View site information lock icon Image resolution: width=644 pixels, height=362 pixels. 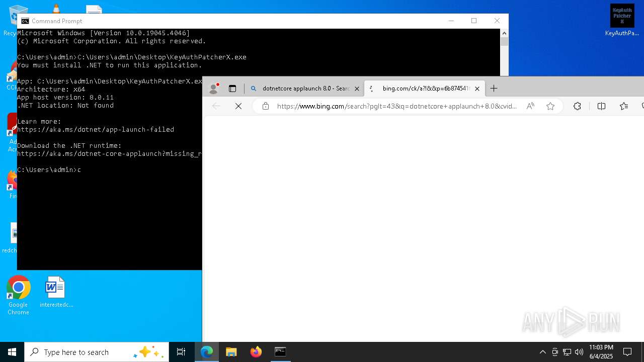point(266,106)
